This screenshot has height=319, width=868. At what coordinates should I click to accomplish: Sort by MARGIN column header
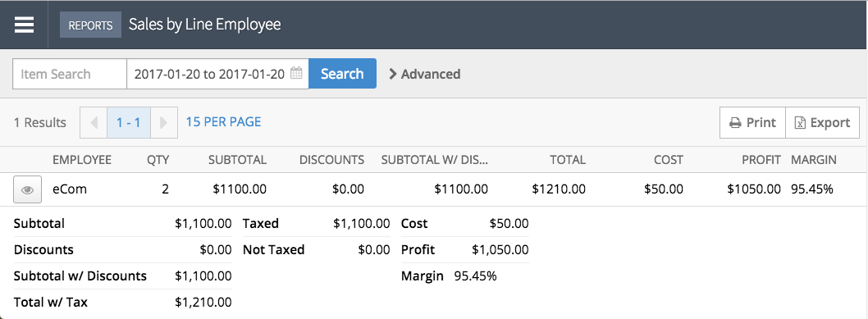click(x=814, y=160)
